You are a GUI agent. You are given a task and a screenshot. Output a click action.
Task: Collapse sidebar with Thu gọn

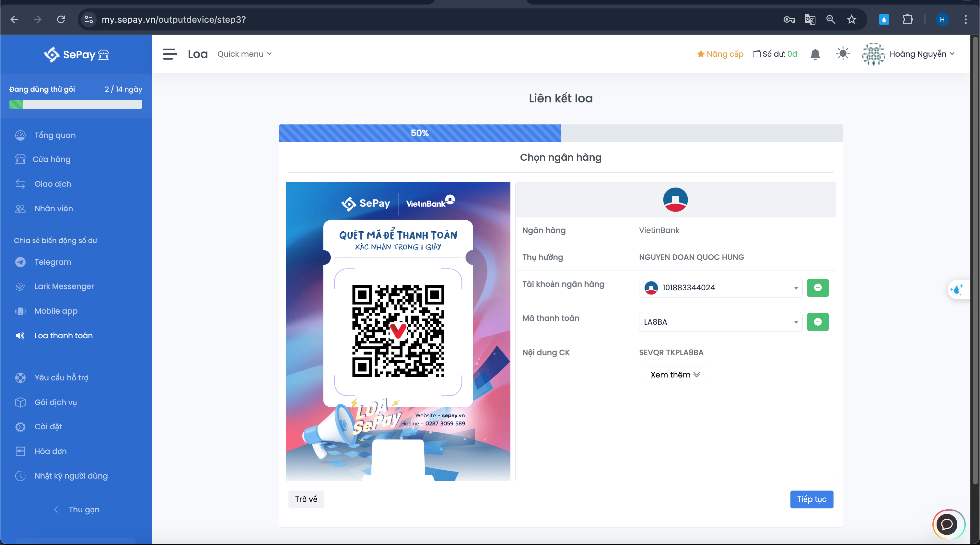pyautogui.click(x=76, y=510)
